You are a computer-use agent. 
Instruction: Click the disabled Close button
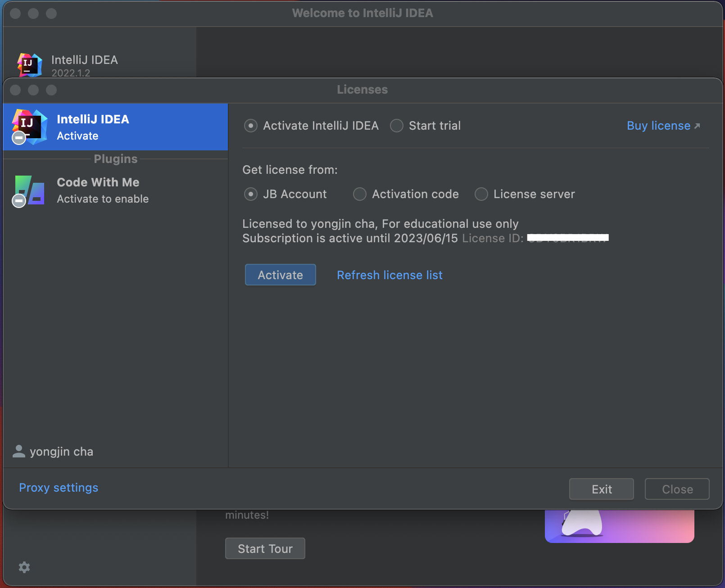pos(677,489)
